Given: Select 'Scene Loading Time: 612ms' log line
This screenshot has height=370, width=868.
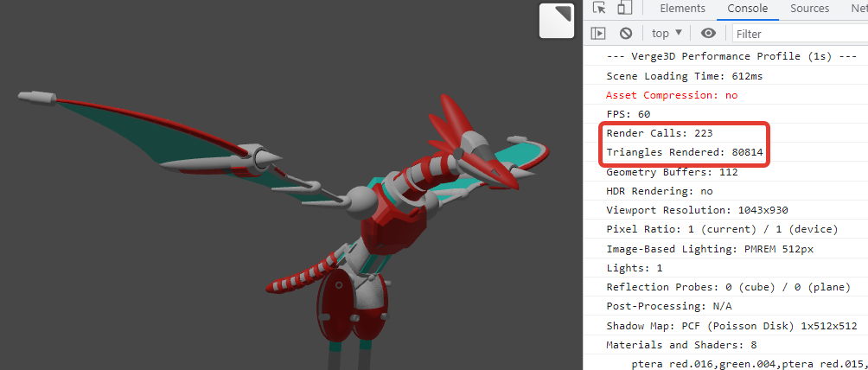Looking at the screenshot, I should point(684,76).
